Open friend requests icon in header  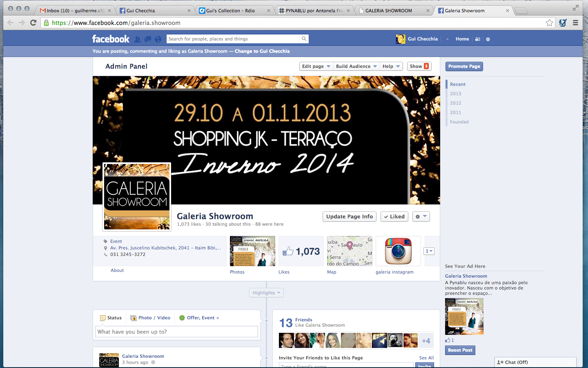(138, 39)
